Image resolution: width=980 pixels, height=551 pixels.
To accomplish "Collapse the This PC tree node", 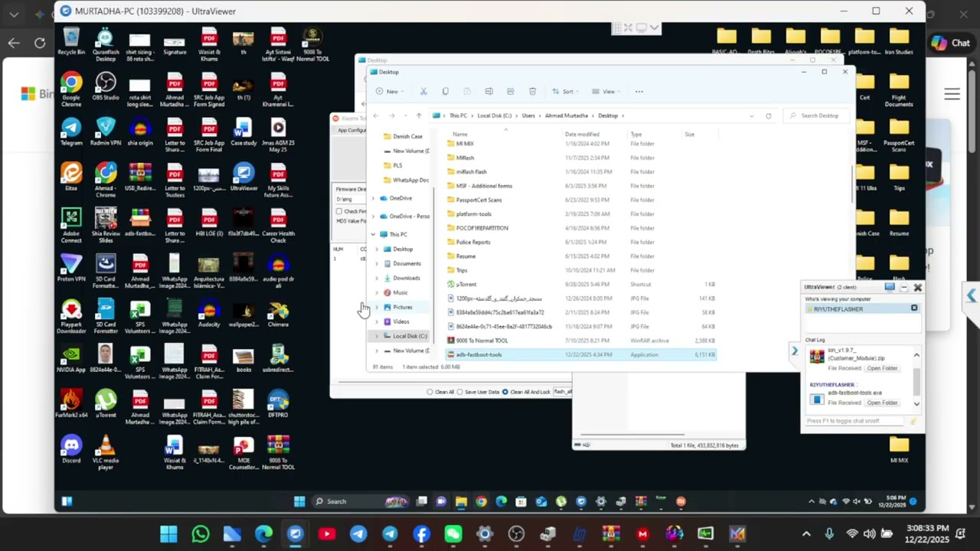I will coord(374,234).
